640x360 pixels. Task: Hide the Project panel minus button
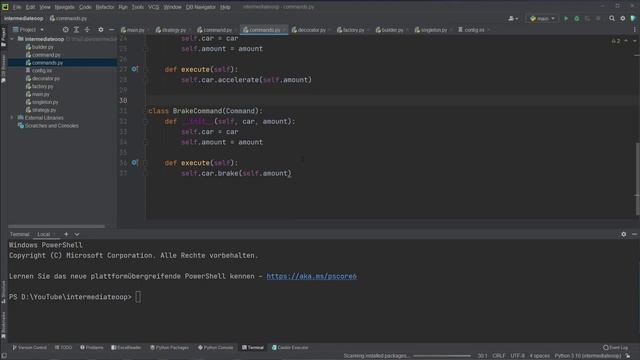tap(111, 30)
